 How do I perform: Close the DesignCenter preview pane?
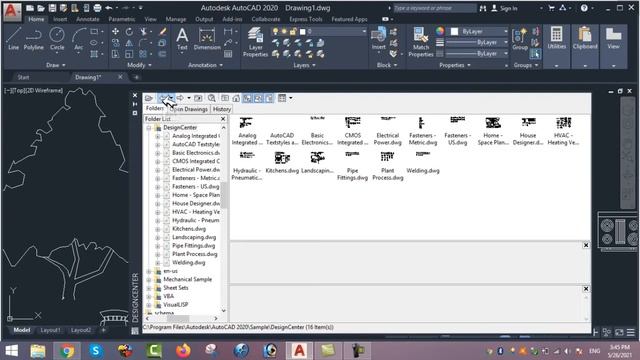[586, 245]
